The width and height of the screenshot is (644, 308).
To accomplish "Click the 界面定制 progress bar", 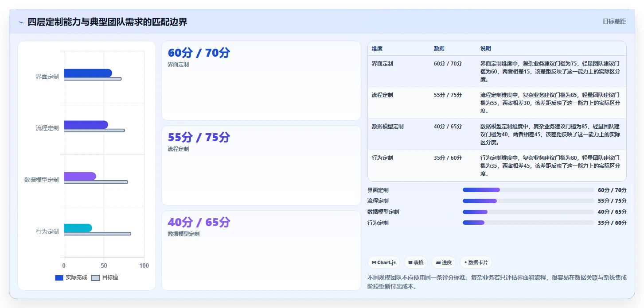I will click(x=528, y=190).
